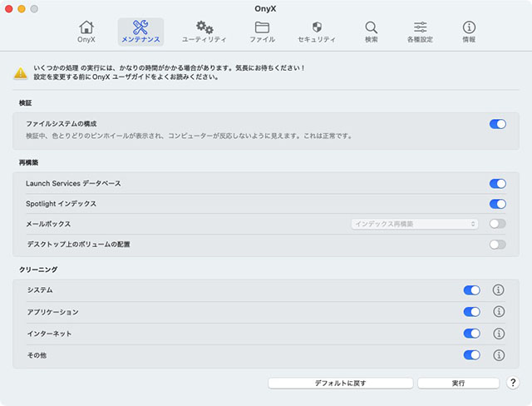
Task: Turn off Launch Services データベース switch
Action: [x=497, y=183]
